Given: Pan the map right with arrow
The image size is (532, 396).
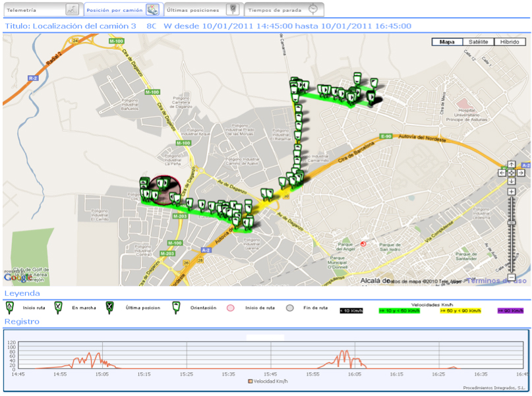Looking at the screenshot, I should coord(521,173).
